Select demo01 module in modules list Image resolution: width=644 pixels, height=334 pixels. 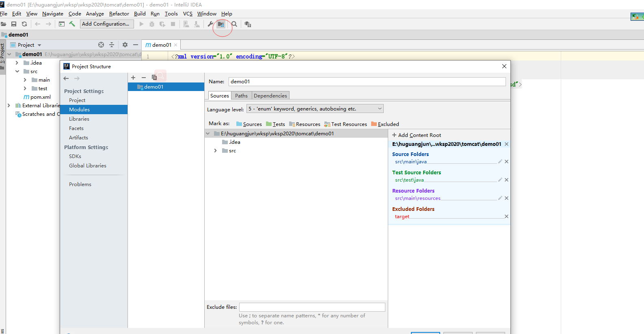pos(166,87)
